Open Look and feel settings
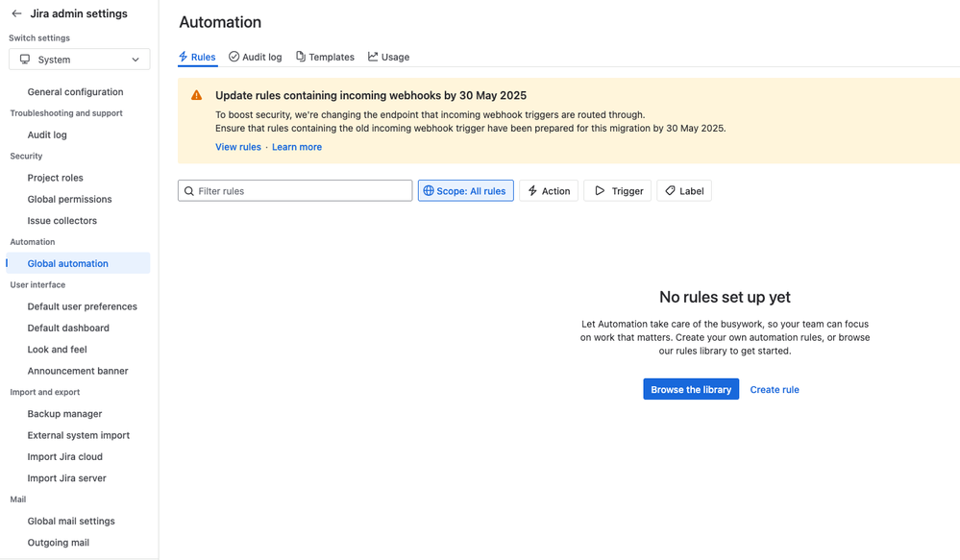 (57, 349)
